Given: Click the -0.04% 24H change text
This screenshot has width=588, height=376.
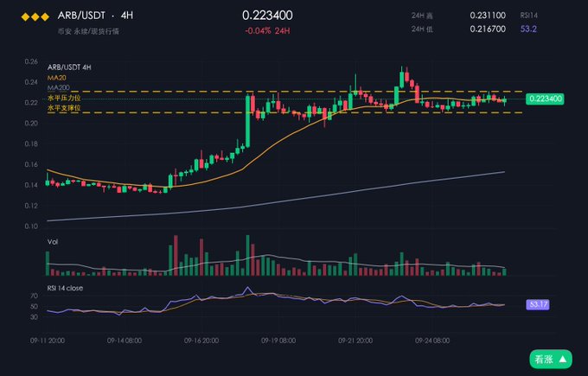Looking at the screenshot, I should click(x=267, y=31).
